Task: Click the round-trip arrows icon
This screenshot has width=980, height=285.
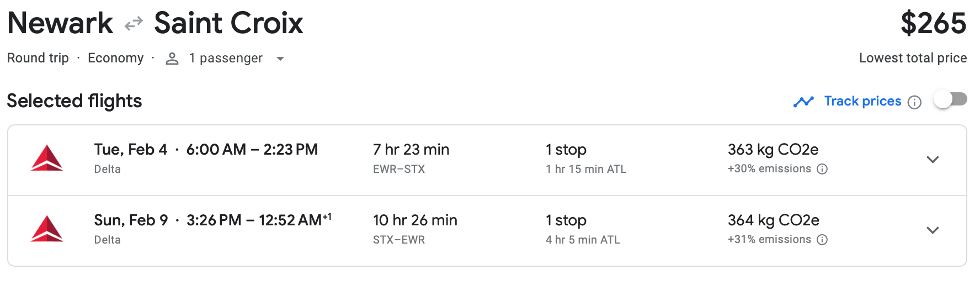Action: 134,24
